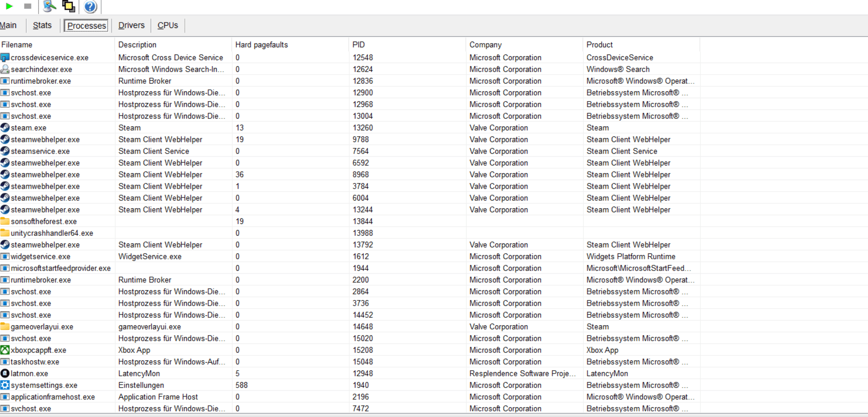
Task: Open the options tool icon in toolbar
Action: tap(49, 6)
